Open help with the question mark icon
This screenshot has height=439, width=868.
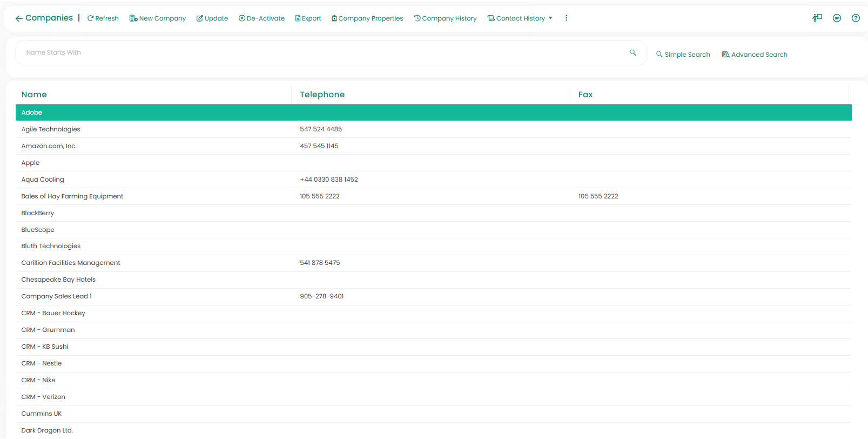[856, 18]
